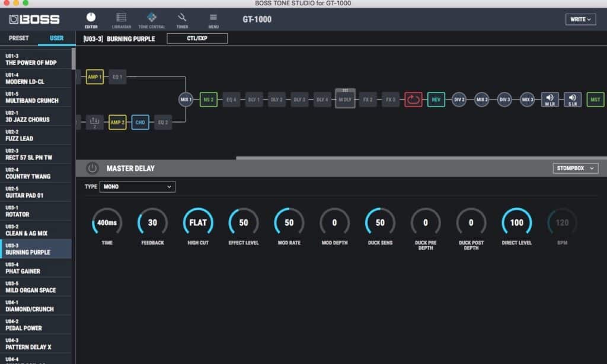Select the REV block
The image size is (607, 364).
pos(436,100)
